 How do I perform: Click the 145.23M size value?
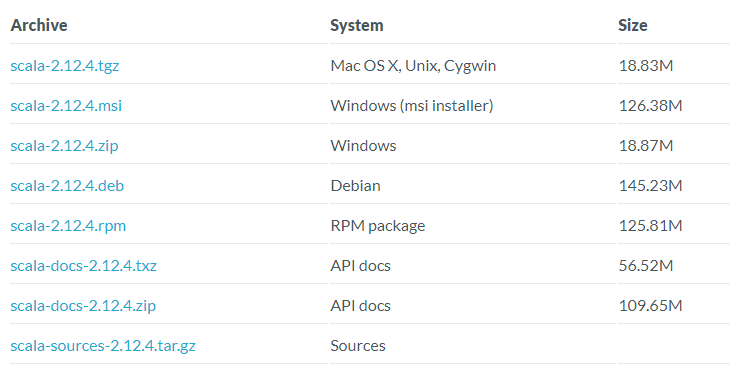click(651, 185)
